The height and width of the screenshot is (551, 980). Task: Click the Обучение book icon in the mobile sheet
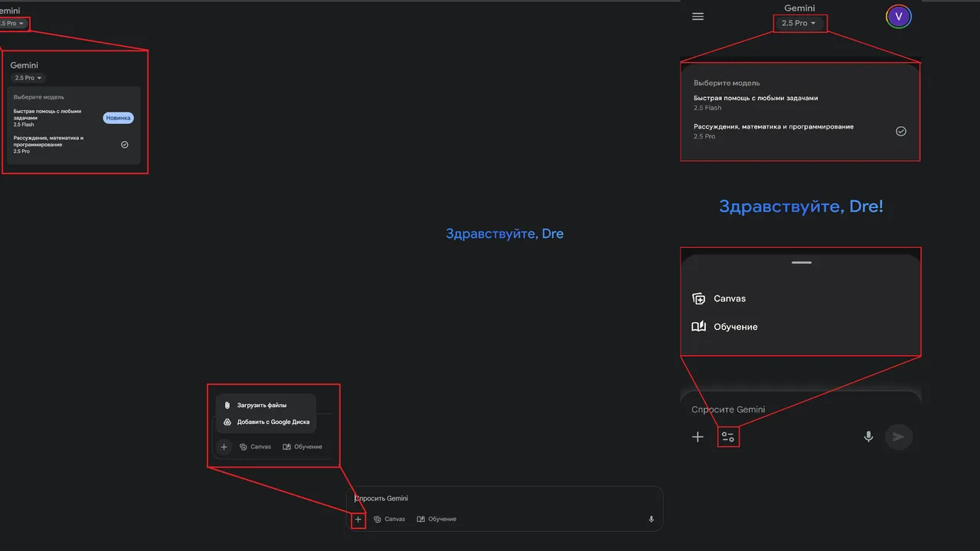point(698,327)
